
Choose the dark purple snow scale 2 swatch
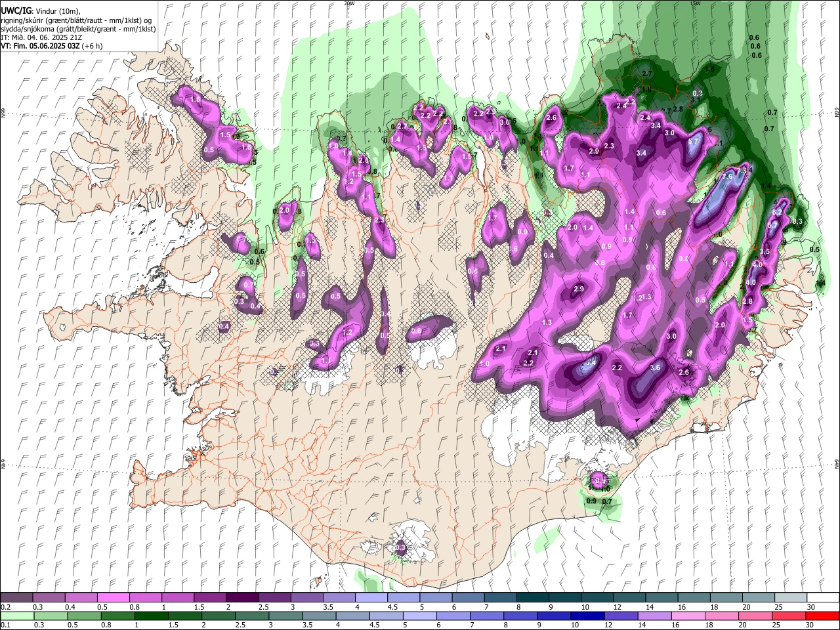[242, 598]
